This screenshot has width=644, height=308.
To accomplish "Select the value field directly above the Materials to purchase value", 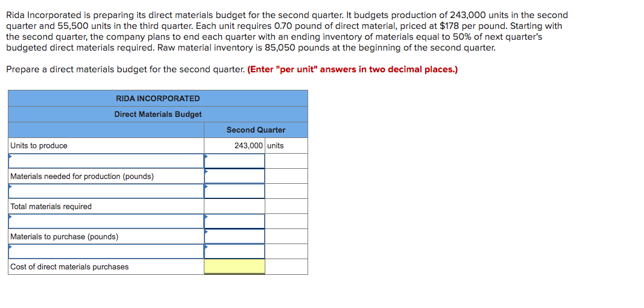I will 235,221.
